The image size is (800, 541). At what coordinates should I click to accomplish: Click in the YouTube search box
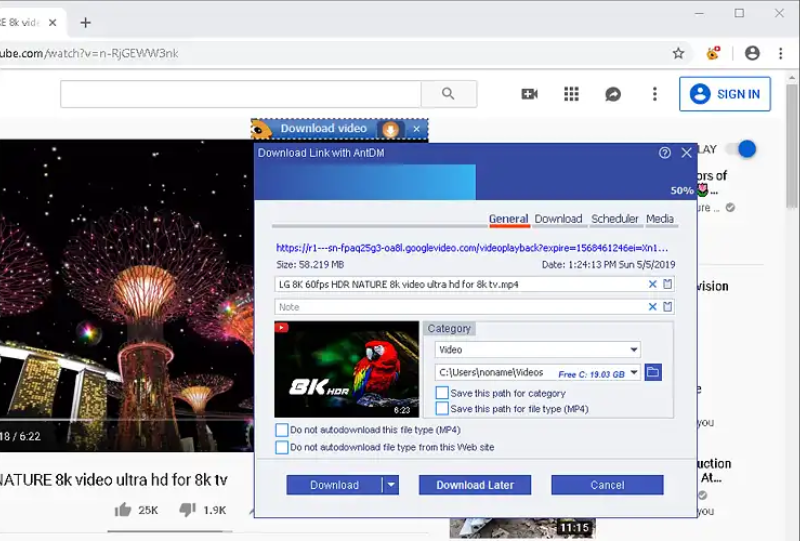click(241, 94)
